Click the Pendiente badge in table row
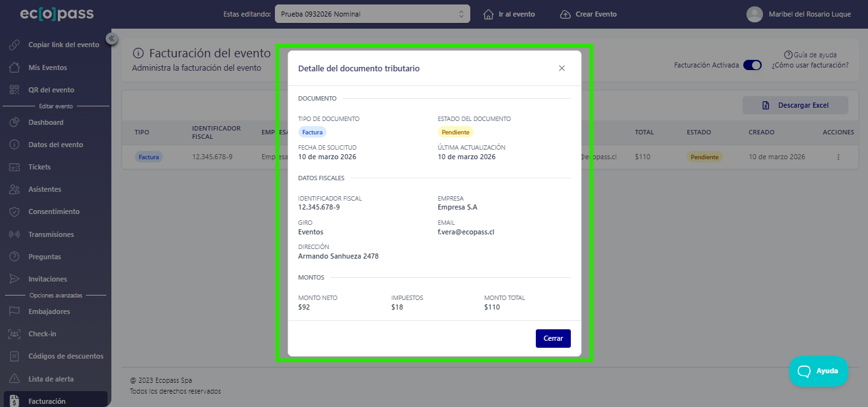 (704, 157)
